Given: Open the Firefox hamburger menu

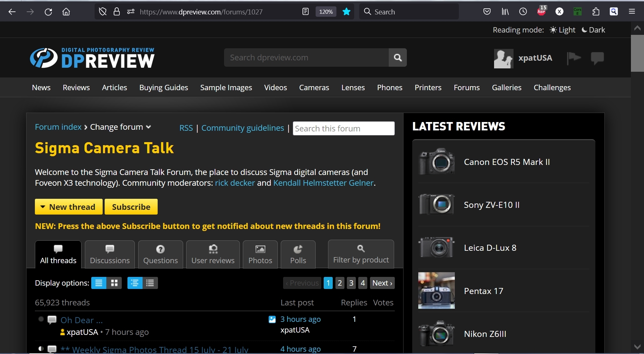Looking at the screenshot, I should (x=632, y=12).
